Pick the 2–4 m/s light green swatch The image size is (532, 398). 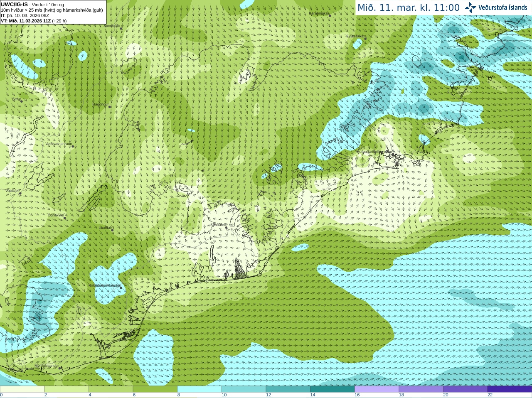66,389
